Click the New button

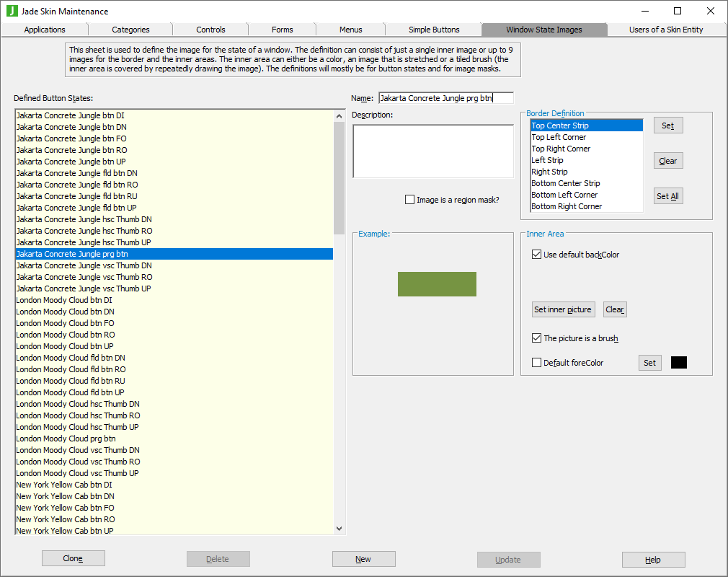point(363,559)
